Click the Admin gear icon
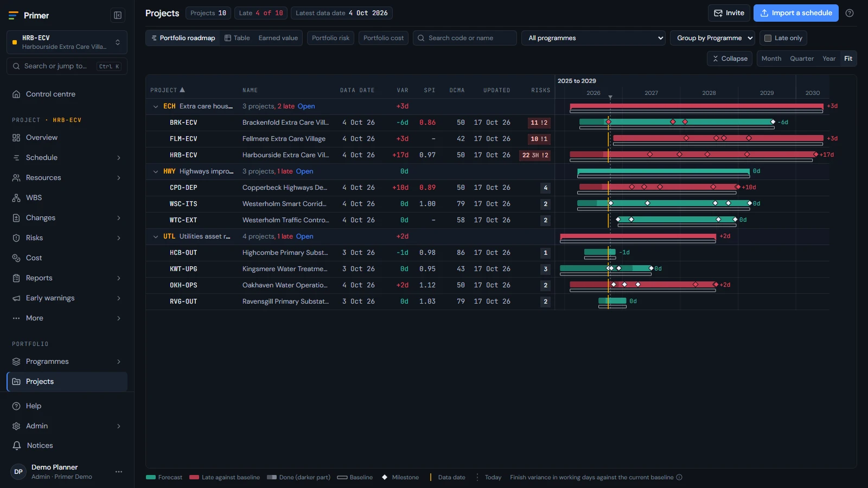Screen dimensions: 868x488 coord(16,426)
